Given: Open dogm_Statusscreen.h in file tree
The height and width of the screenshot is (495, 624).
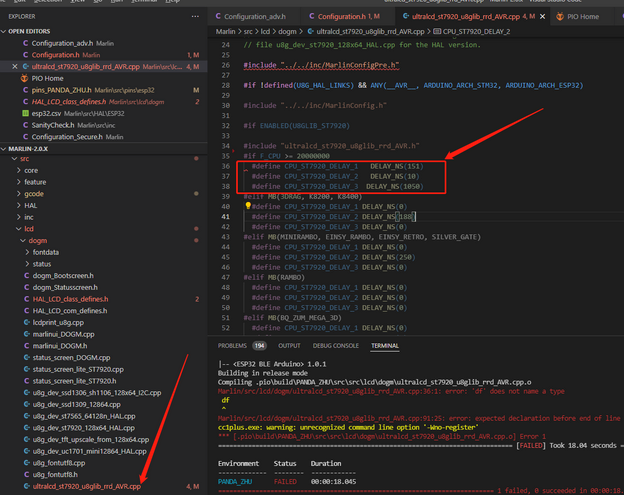Looking at the screenshot, I should point(65,287).
